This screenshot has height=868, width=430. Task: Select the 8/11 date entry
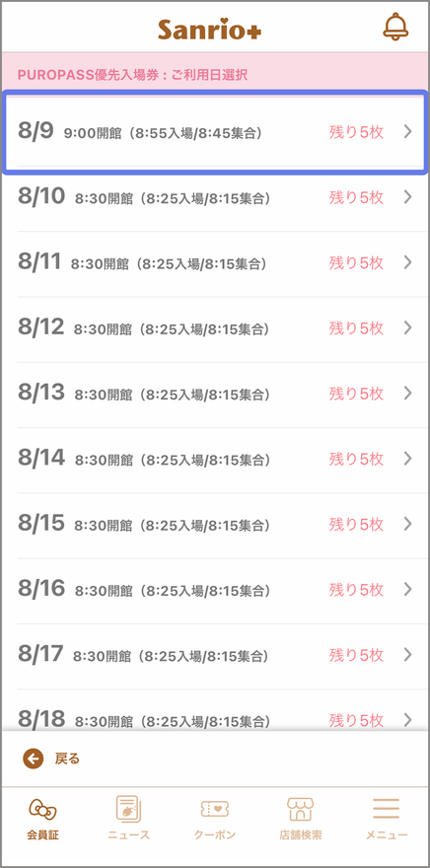tap(215, 262)
